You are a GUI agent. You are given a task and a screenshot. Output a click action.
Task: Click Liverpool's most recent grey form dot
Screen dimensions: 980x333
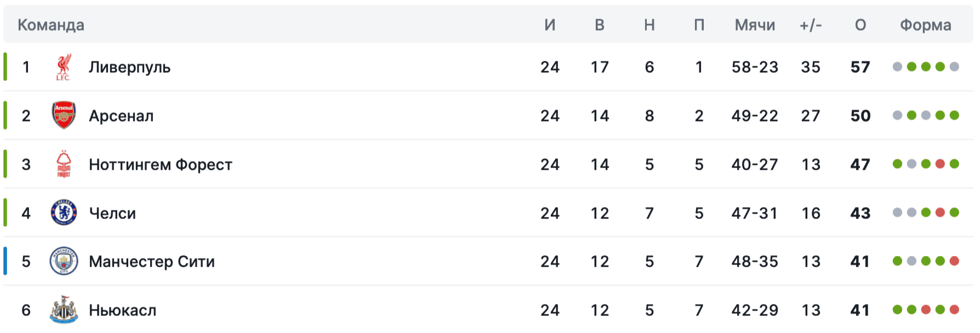pos(954,67)
